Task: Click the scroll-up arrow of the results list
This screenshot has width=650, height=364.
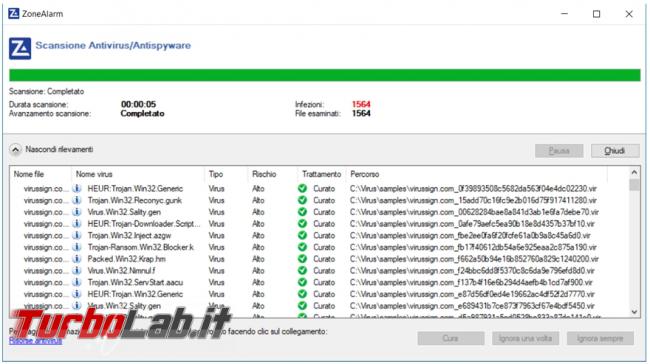Action: (634, 172)
